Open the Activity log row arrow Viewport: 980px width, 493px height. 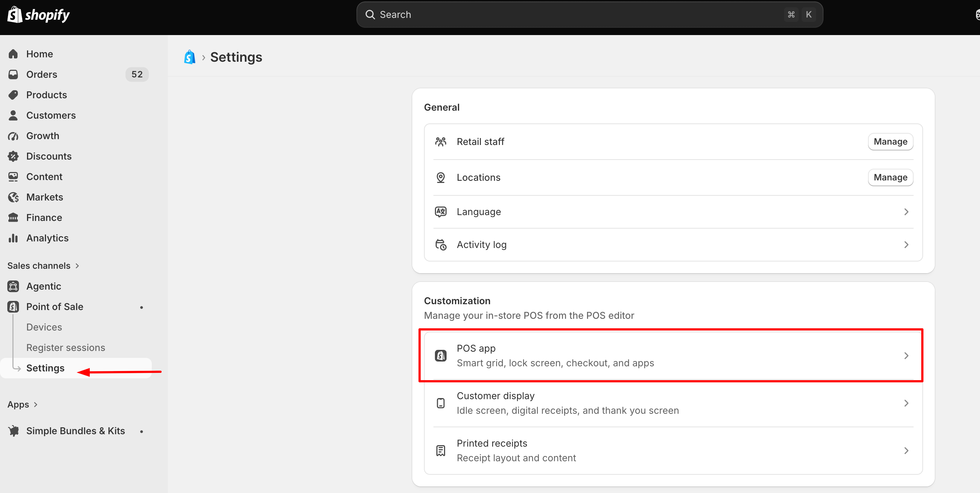pyautogui.click(x=906, y=245)
